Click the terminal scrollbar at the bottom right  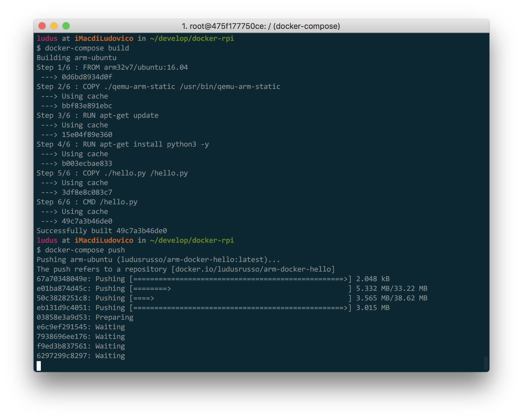click(x=486, y=363)
